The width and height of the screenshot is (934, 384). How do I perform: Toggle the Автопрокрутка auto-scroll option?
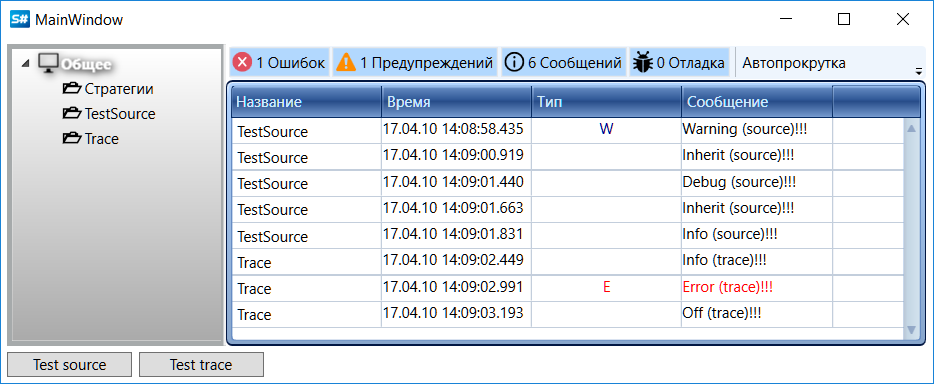(x=794, y=63)
